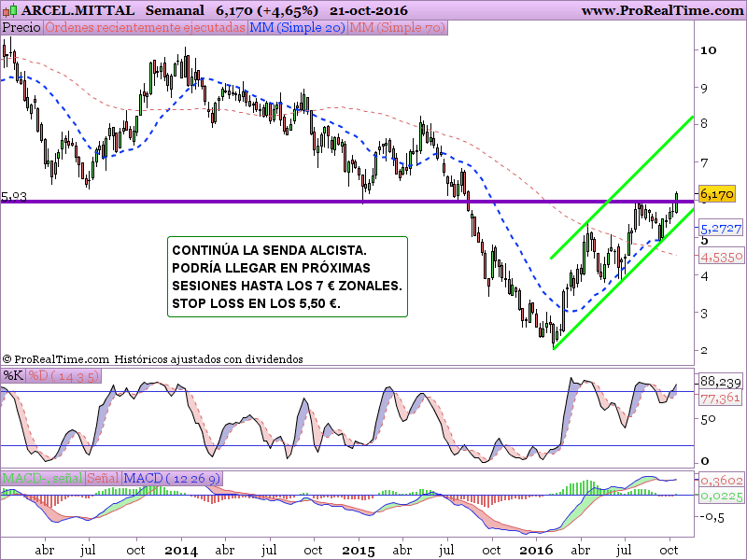Click the 2015 label on time axis
This screenshot has width=747, height=560.
(x=359, y=551)
